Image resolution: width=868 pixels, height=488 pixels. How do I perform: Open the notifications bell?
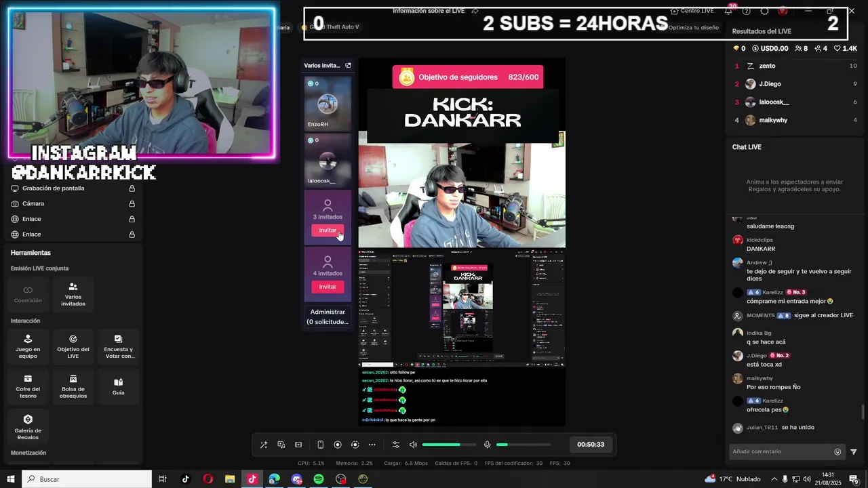coord(728,11)
